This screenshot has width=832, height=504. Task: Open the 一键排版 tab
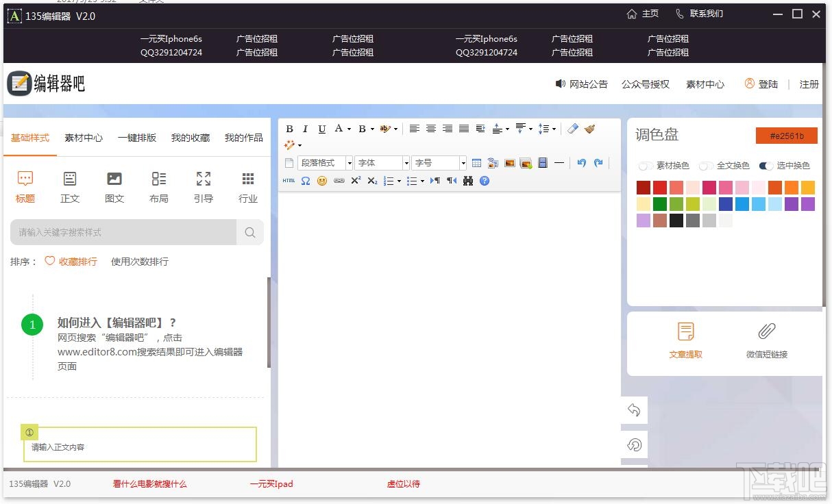point(137,138)
